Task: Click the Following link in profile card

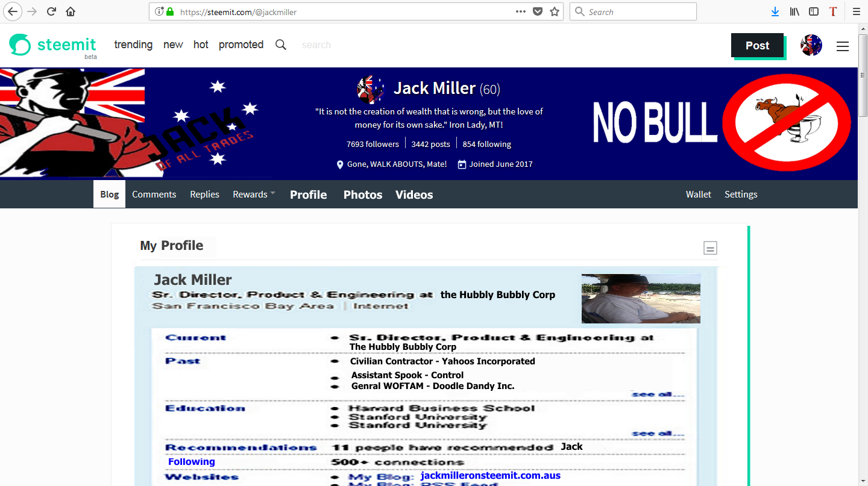Action: click(x=192, y=462)
